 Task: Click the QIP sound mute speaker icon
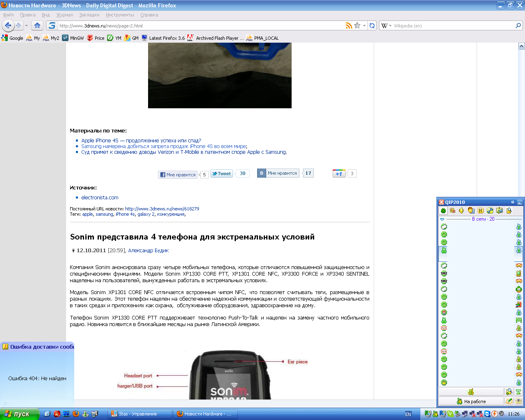pyautogui.click(x=462, y=210)
